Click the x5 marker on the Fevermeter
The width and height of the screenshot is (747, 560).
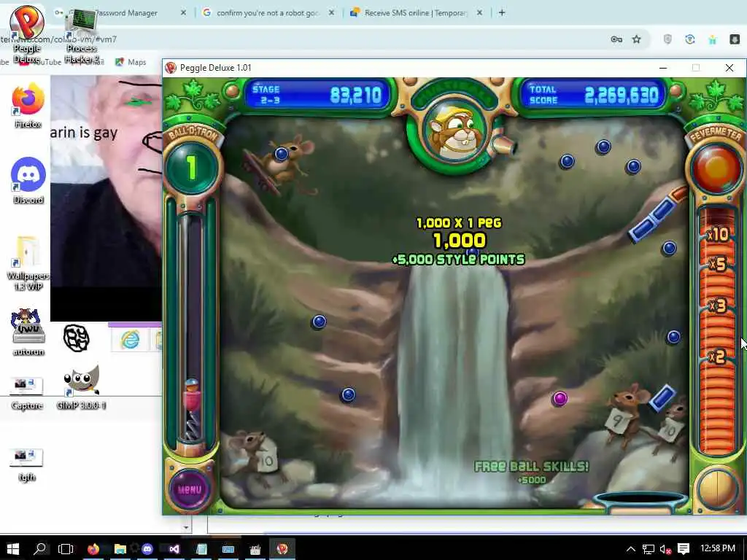[717, 264]
